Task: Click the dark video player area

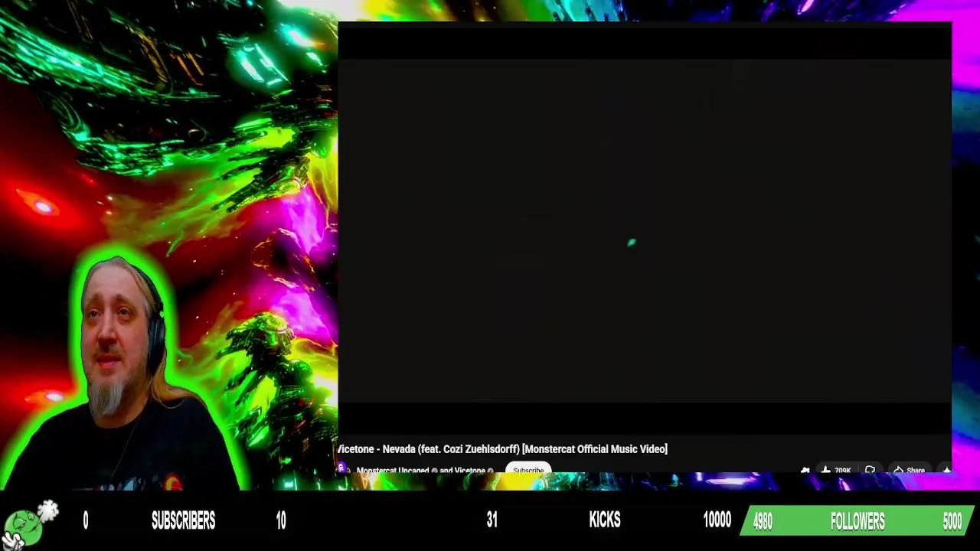Action: click(x=644, y=230)
